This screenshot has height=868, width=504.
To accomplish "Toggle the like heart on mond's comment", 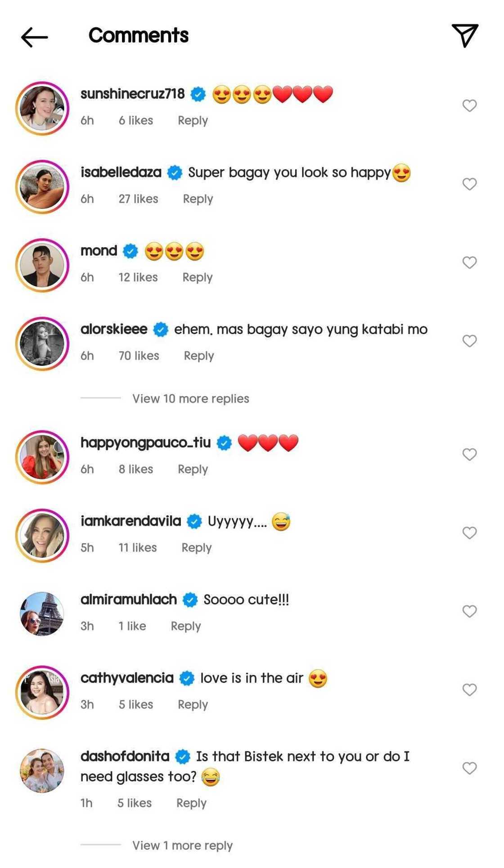I will click(469, 262).
